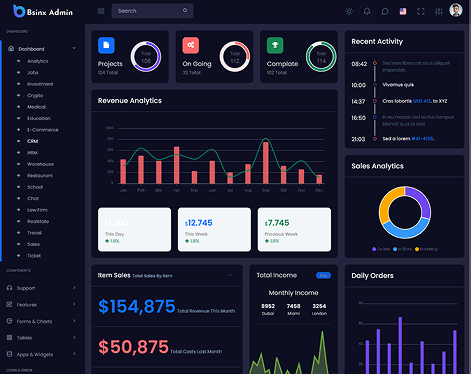Click the Support headset icon
471x374 pixels.
[9, 288]
